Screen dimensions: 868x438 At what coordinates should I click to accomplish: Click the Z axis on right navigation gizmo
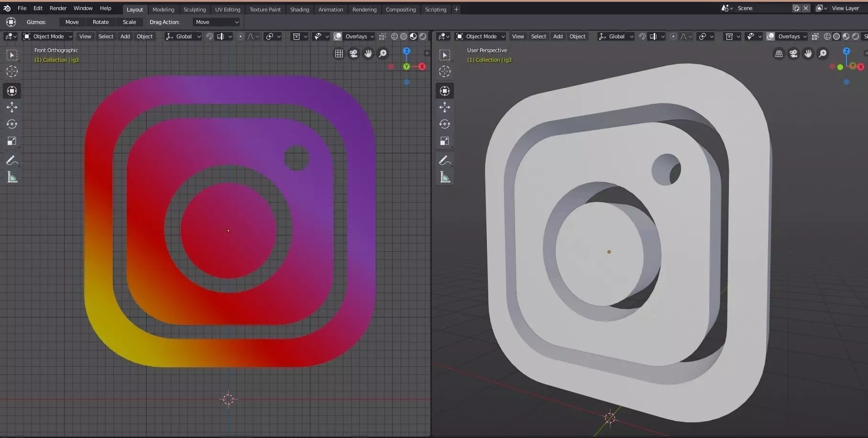point(846,51)
